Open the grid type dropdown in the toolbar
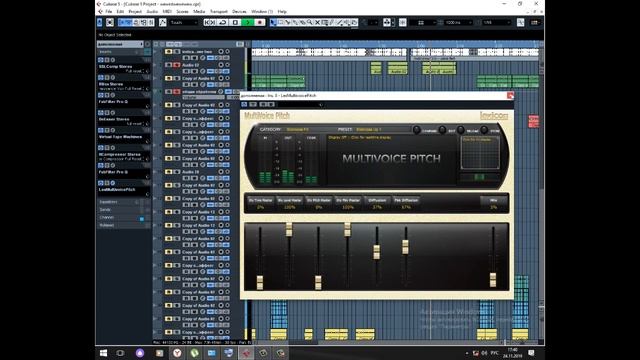 (x=423, y=22)
